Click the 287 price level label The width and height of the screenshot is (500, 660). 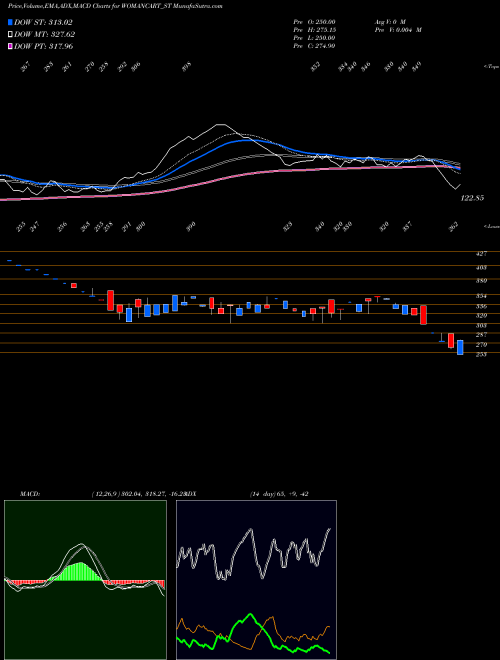tap(481, 335)
